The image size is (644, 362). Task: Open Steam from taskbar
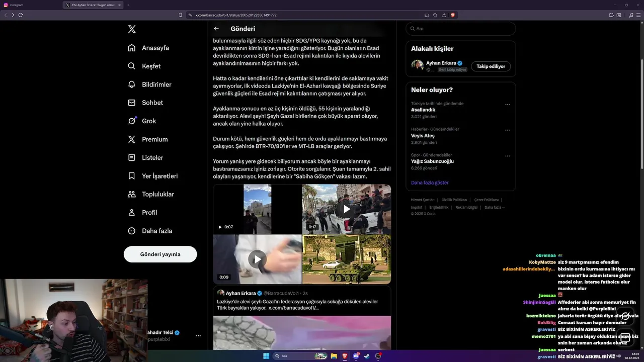367,356
